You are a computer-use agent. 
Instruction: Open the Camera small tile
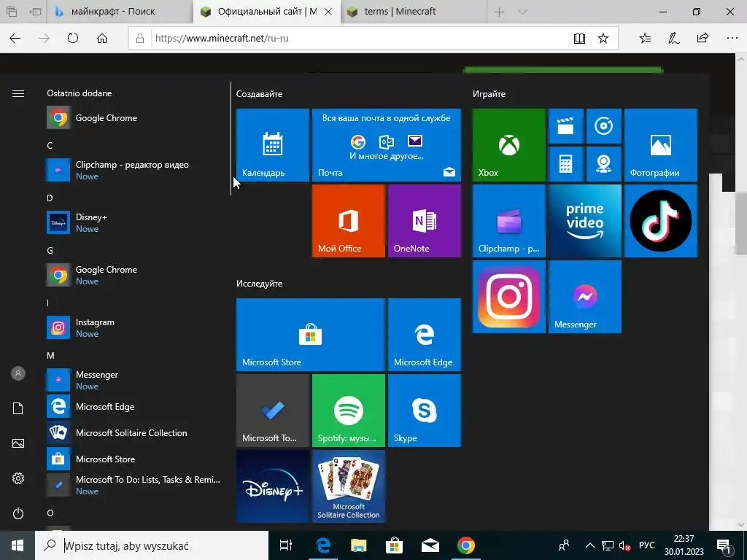point(603,164)
